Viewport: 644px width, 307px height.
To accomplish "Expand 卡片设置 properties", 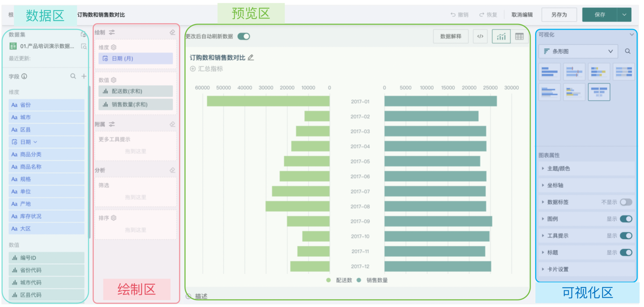I will (x=586, y=270).
